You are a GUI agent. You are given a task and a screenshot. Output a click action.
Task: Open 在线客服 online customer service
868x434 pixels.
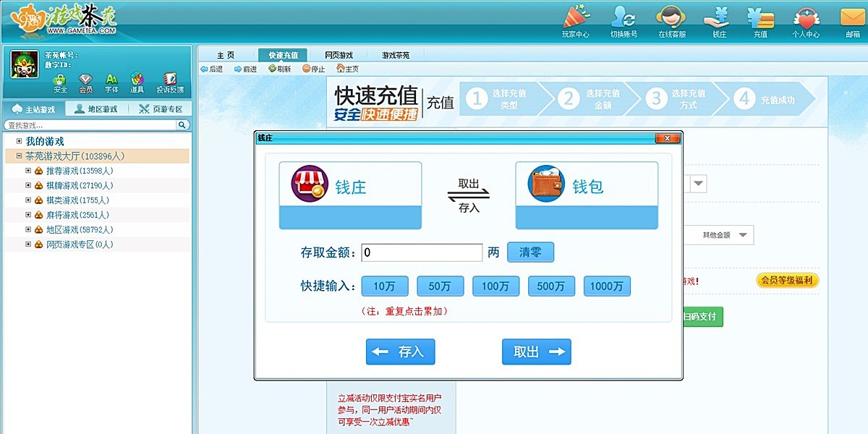click(x=670, y=20)
